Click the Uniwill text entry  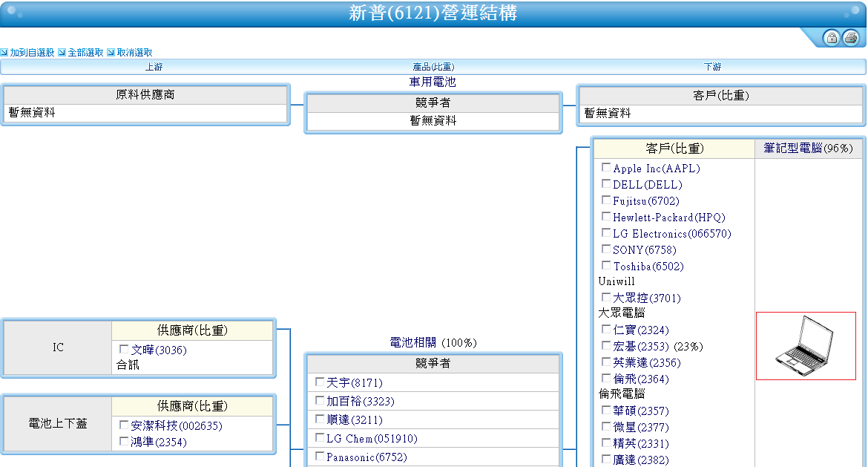pos(617,281)
